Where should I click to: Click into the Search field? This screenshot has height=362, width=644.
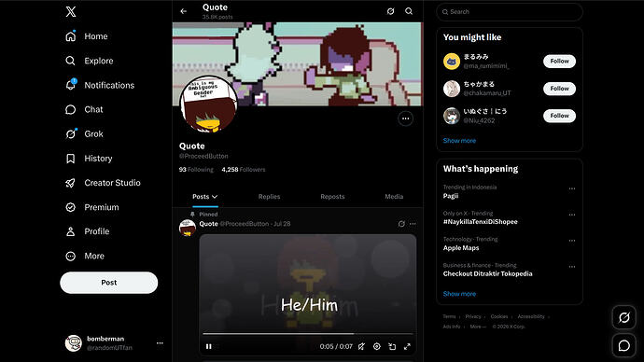tap(510, 12)
